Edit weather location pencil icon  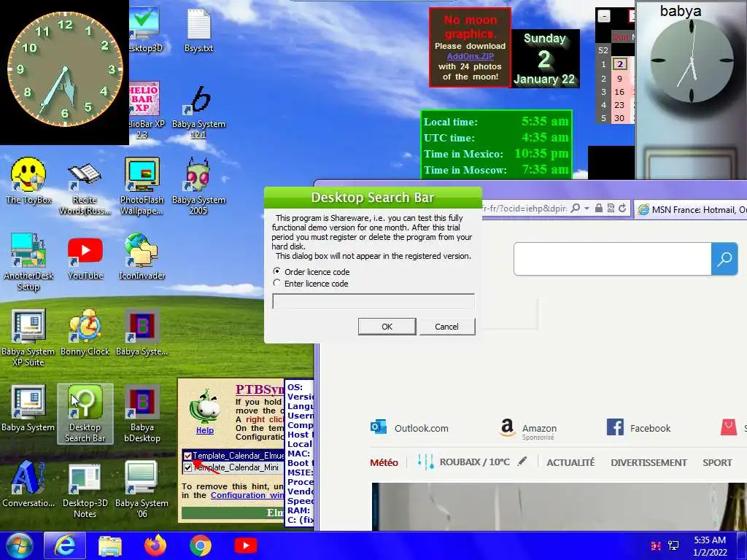tap(522, 462)
